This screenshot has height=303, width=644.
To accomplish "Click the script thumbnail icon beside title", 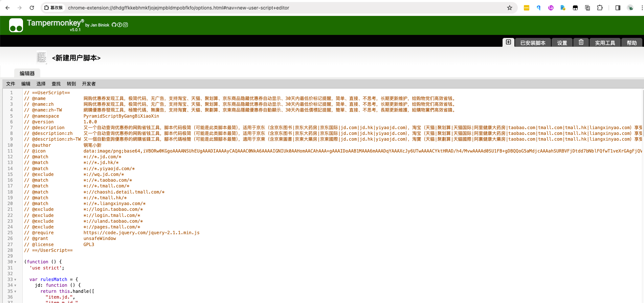I will pyautogui.click(x=42, y=57).
